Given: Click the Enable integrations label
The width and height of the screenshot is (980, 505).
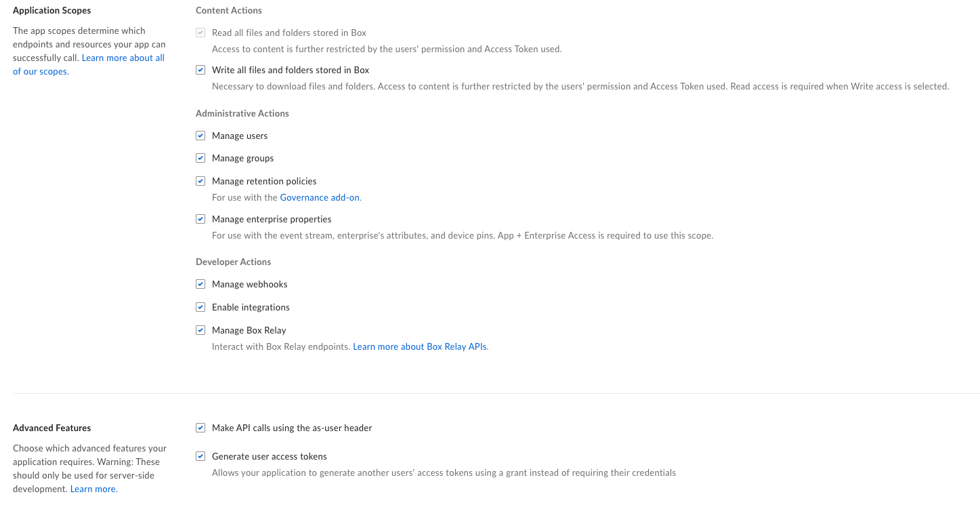Looking at the screenshot, I should point(251,307).
